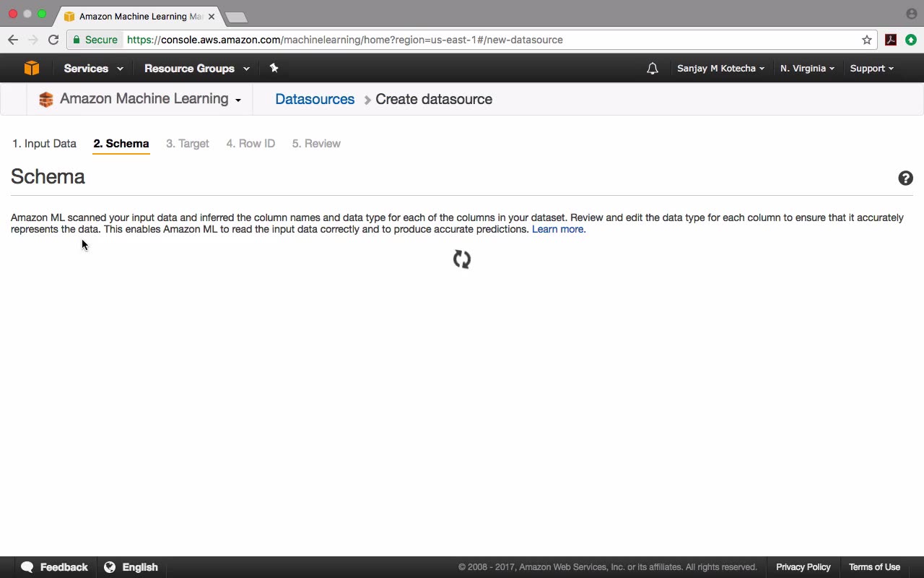Click the Chrome profile avatar icon
Viewport: 924px width, 578px height.
coord(911,14)
